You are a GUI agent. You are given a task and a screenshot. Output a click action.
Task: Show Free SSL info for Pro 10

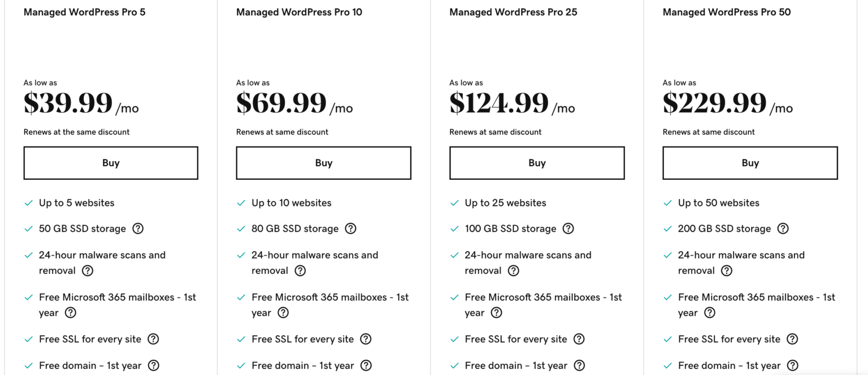[x=366, y=339]
